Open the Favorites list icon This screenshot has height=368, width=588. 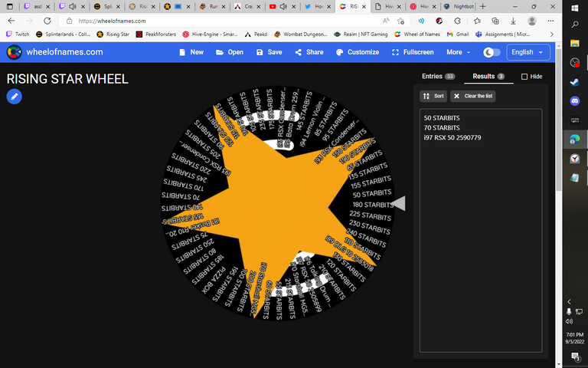coord(477,21)
